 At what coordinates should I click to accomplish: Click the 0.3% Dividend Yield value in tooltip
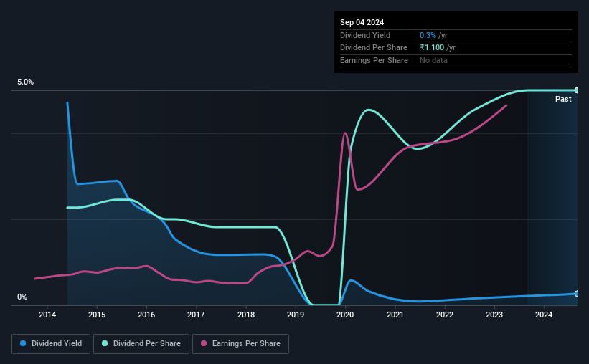click(428, 35)
